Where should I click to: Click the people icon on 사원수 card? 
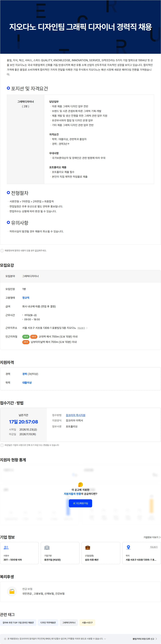pos(6,548)
